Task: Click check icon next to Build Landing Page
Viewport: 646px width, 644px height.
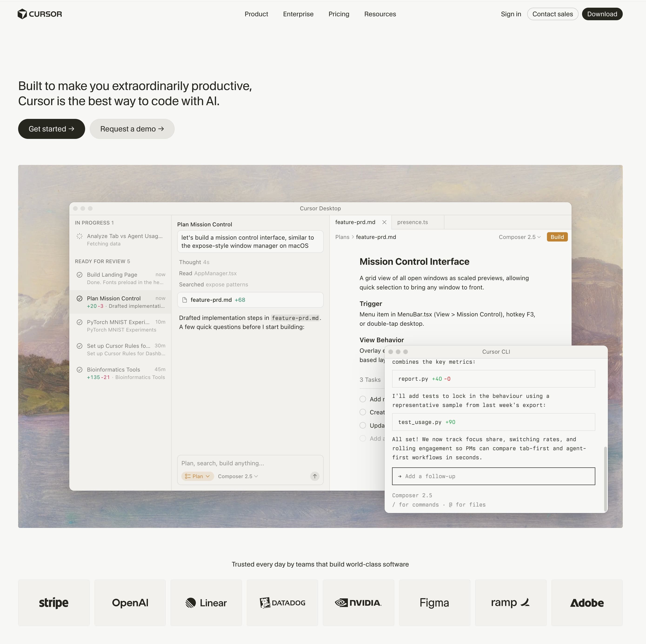Action: [80, 275]
